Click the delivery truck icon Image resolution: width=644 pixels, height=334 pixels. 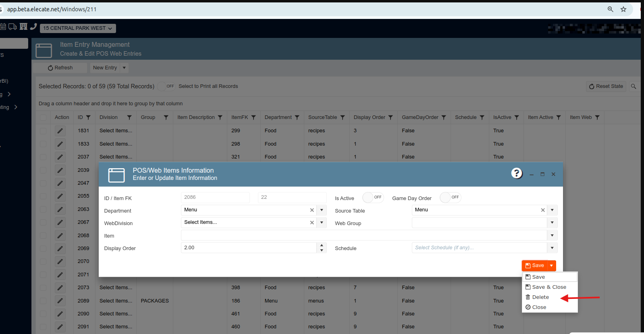(12, 27)
